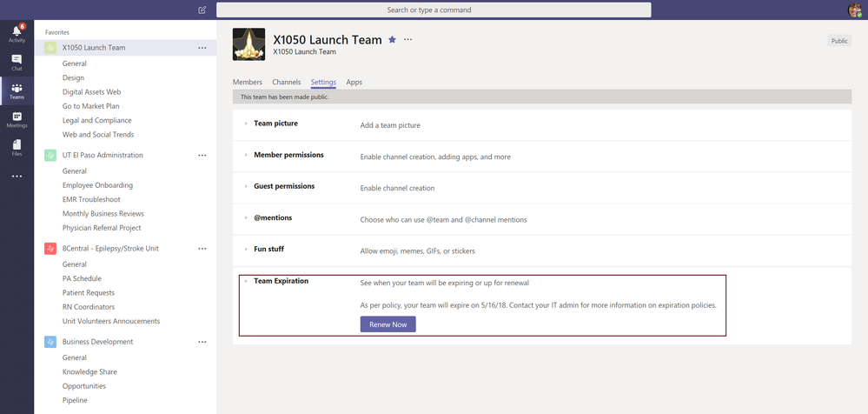The width and height of the screenshot is (868, 414).
Task: Open General channel under X1050 Launch Team
Action: 74,63
